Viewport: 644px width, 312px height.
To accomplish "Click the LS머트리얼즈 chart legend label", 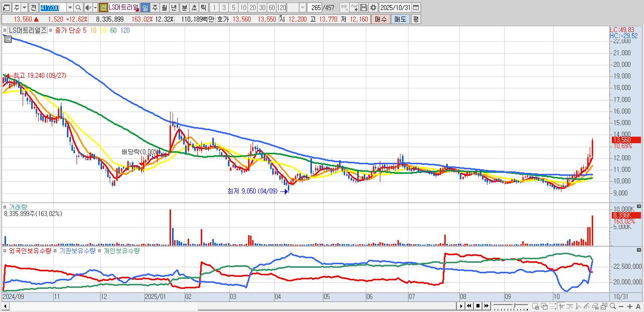I will pos(28,30).
